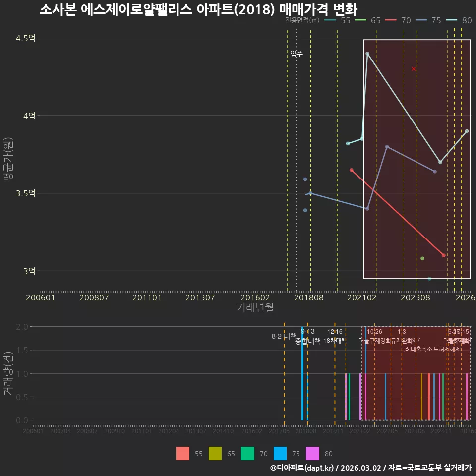The image size is (476, 476).
Task: Click the 8·2 대책 policy annotation
Action: click(x=284, y=336)
